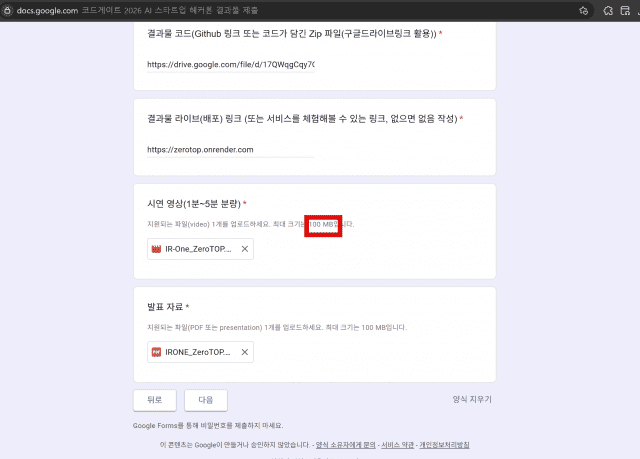Image resolution: width=640 pixels, height=459 pixels.
Task: Remove the IRONE_ZeroTOP PDF file
Action: click(x=244, y=352)
